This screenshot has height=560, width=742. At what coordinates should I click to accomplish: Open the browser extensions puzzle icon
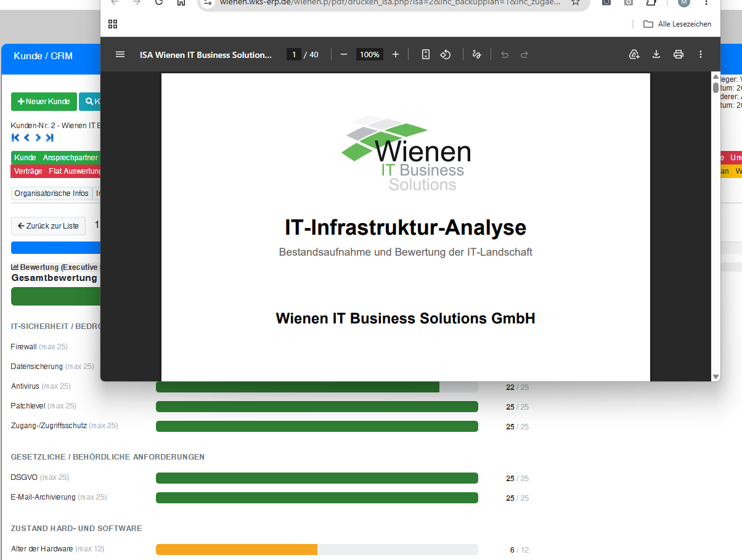(651, 2)
